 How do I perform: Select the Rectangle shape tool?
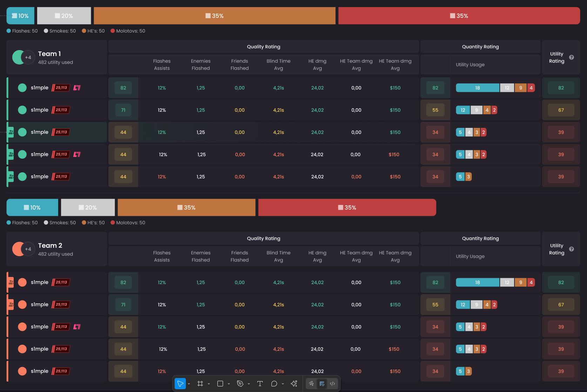(x=220, y=384)
